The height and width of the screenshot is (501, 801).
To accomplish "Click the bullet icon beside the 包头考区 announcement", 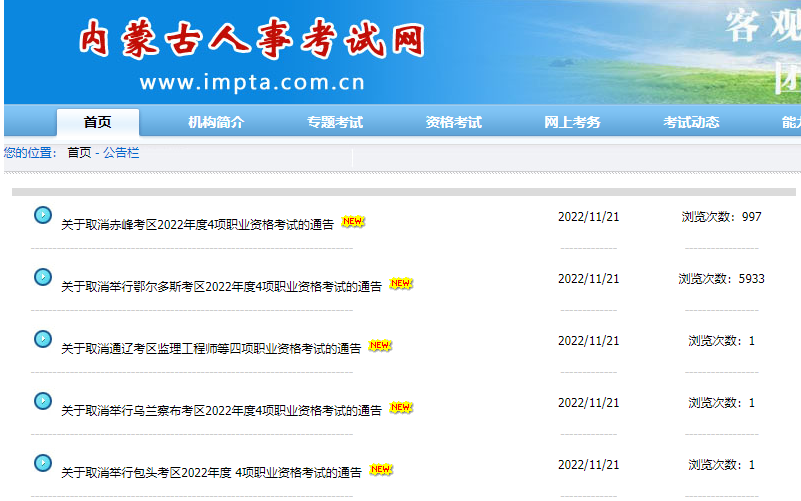I will (43, 463).
